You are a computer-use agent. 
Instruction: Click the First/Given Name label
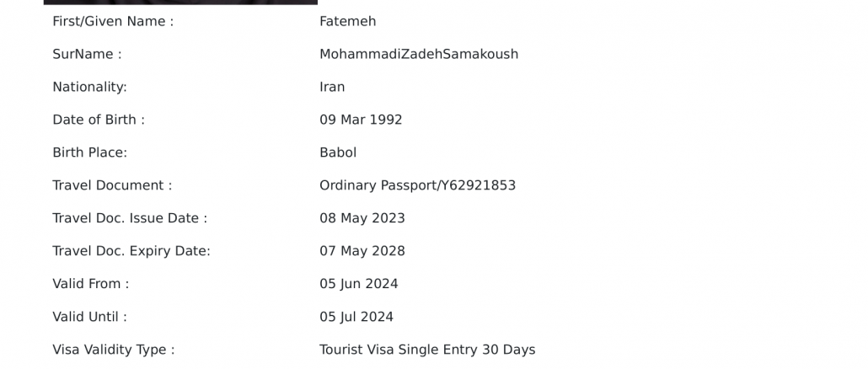(x=113, y=22)
